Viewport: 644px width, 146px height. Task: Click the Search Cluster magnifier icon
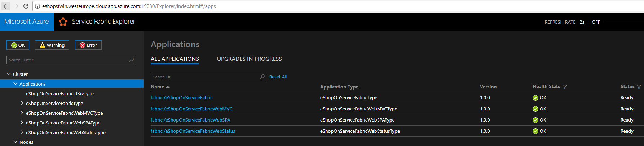132,60
